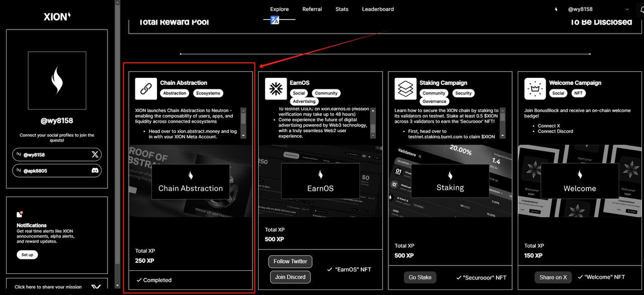Image resolution: width=644 pixels, height=295 pixels.
Task: Click the EarnOS card title
Action: pyautogui.click(x=300, y=83)
